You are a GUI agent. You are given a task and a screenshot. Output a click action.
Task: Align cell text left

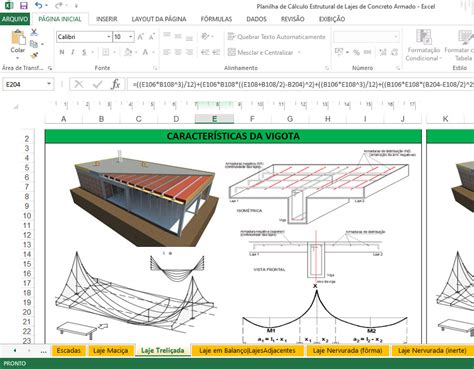167,52
